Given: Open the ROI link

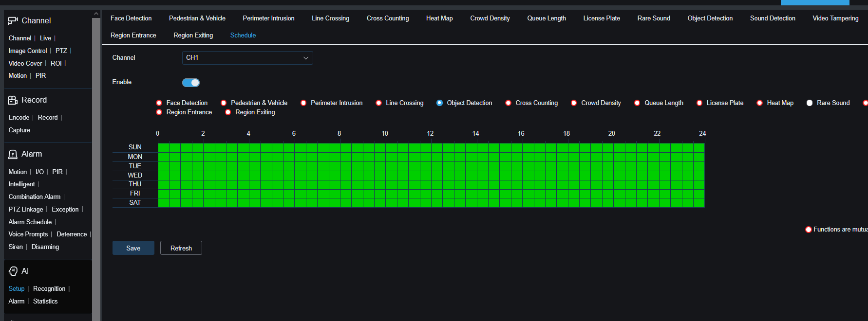Looking at the screenshot, I should tap(56, 64).
